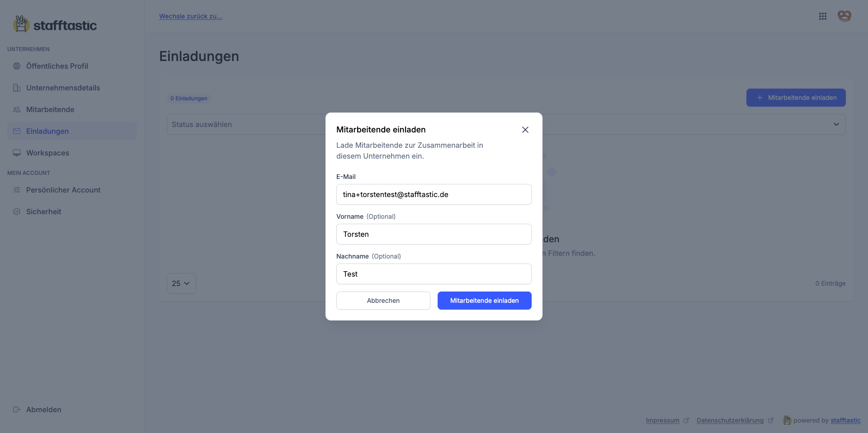Click into the E-Mail input field
868x433 pixels.
pyautogui.click(x=434, y=194)
